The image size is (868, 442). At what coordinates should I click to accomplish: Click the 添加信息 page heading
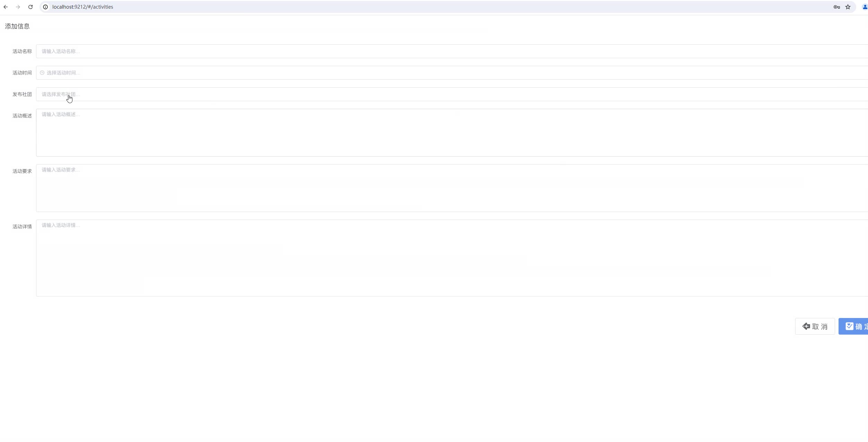coord(17,26)
